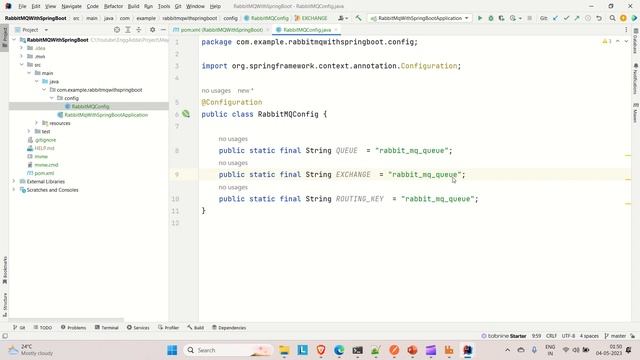Expand Scratches and Consoles node
The height and width of the screenshot is (360, 640).
click(13, 190)
